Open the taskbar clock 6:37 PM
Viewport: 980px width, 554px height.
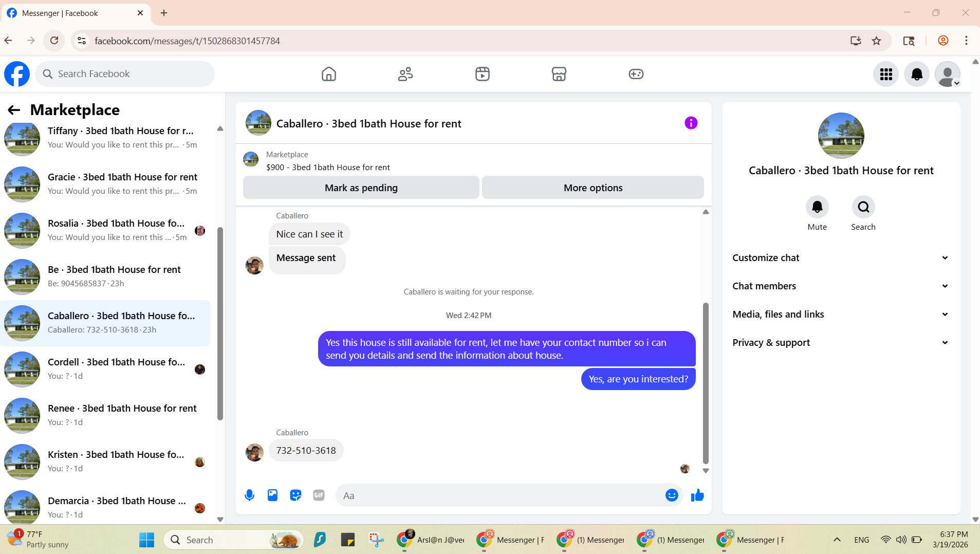point(951,540)
